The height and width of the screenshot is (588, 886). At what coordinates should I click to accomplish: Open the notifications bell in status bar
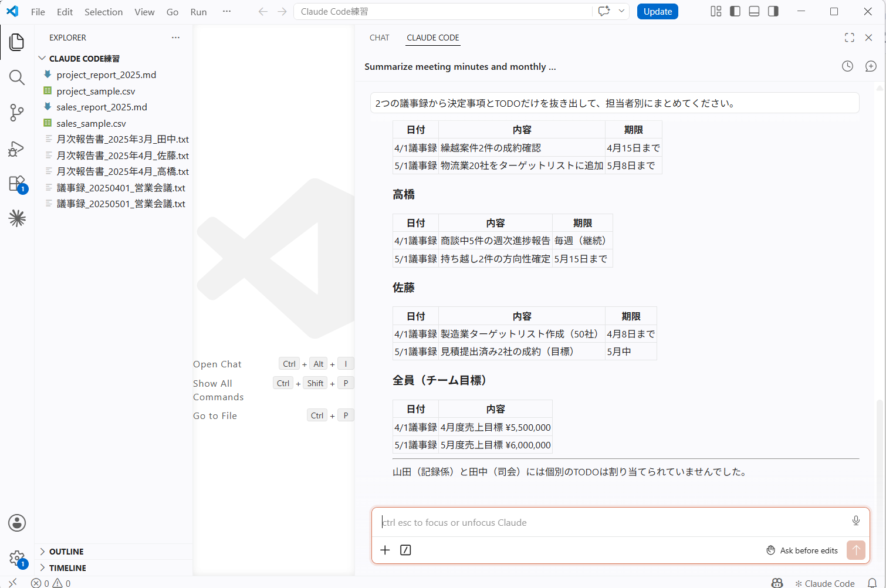[873, 583]
